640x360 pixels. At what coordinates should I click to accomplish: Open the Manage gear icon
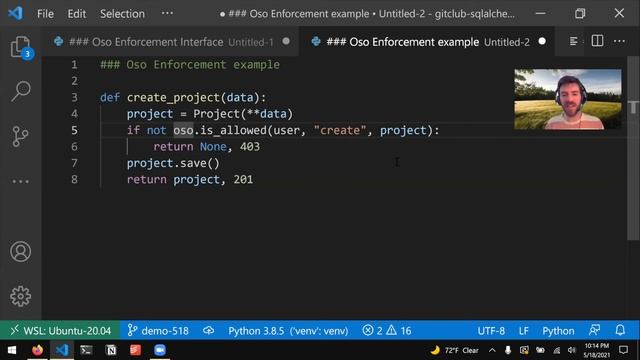(x=20, y=296)
